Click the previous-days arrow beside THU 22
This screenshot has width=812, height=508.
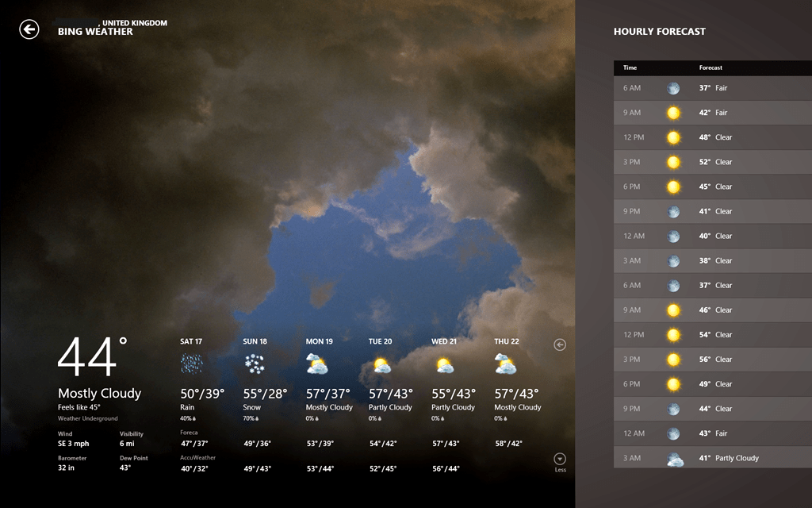coord(560,344)
